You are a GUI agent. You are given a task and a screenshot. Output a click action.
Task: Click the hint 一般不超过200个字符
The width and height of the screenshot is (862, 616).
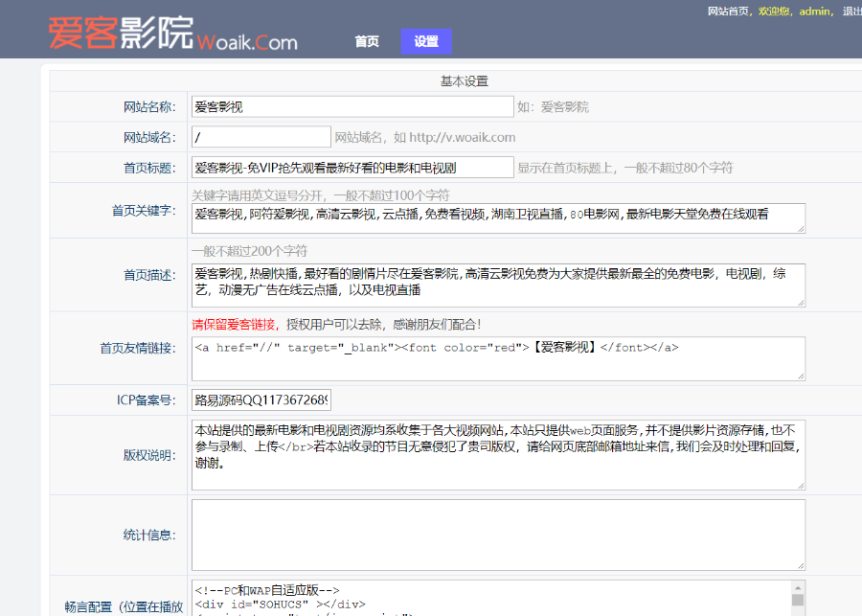point(249,251)
